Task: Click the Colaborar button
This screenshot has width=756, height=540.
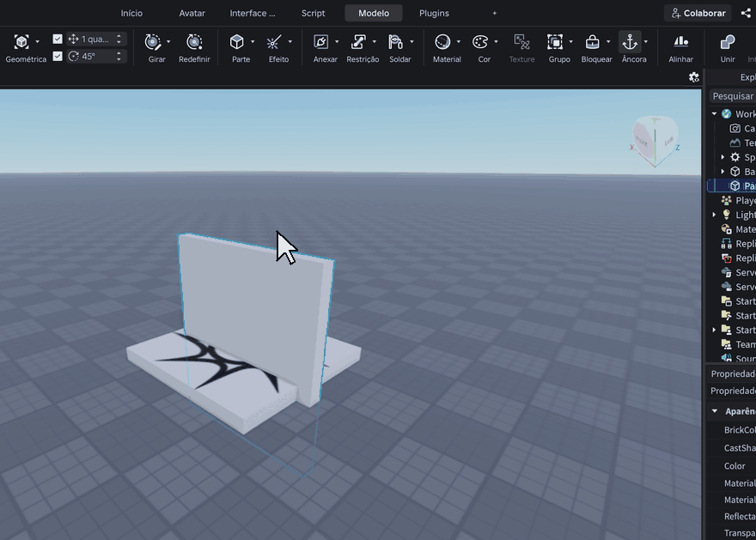Action: pos(698,13)
